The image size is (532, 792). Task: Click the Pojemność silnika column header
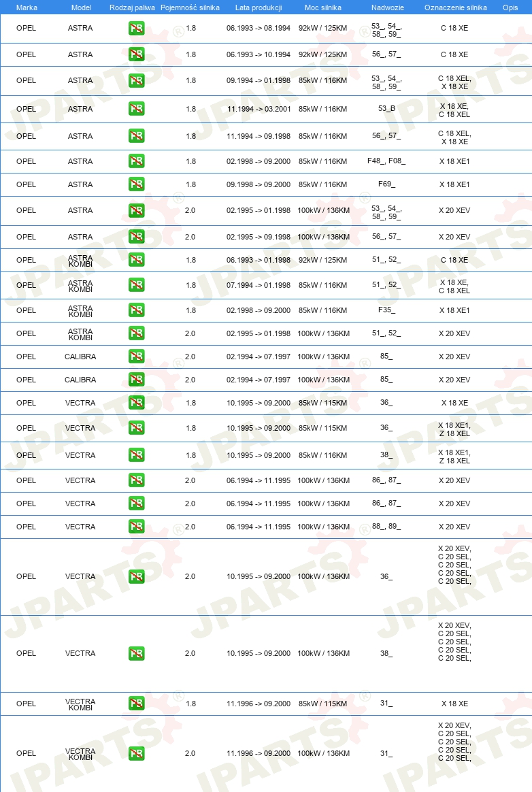(190, 7)
